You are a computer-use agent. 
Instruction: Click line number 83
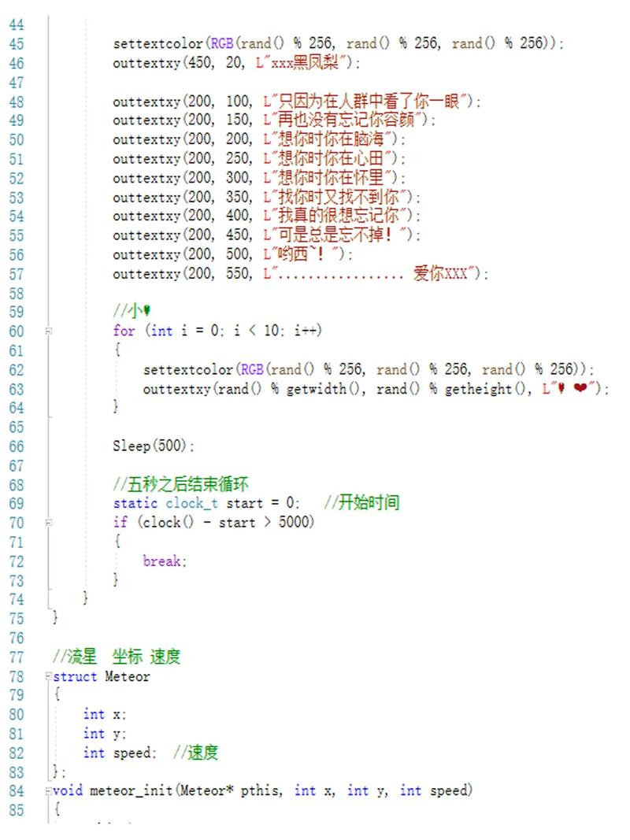tap(16, 772)
